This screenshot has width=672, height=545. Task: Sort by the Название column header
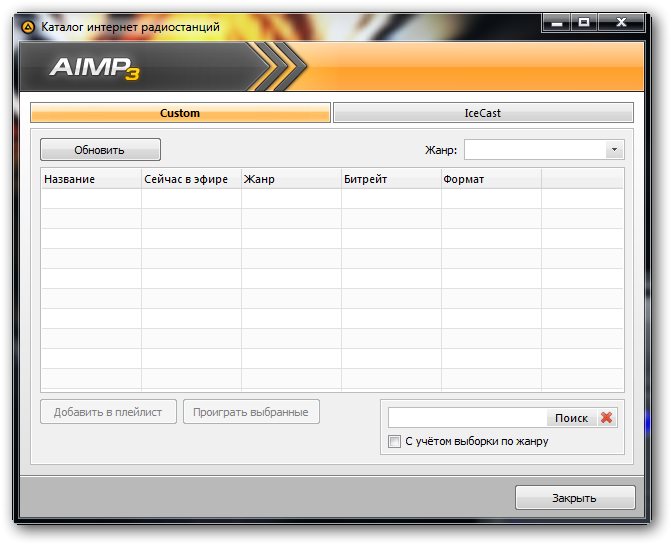[x=91, y=179]
